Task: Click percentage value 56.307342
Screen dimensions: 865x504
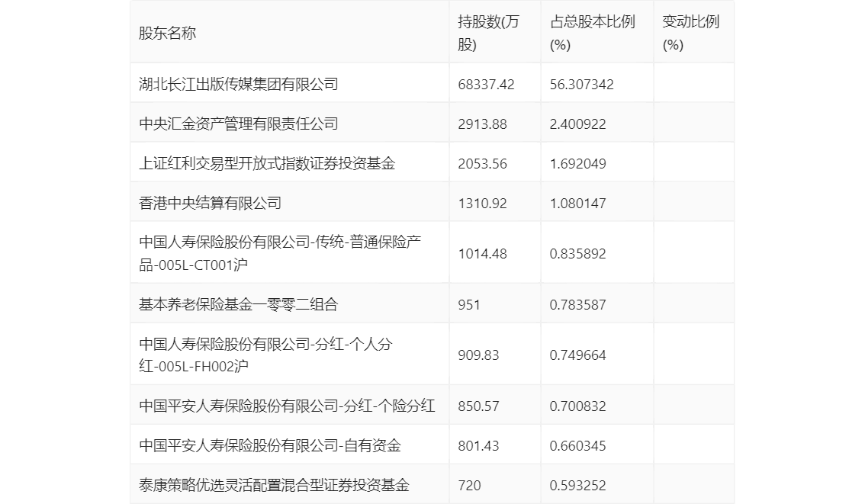Action: pos(581,85)
